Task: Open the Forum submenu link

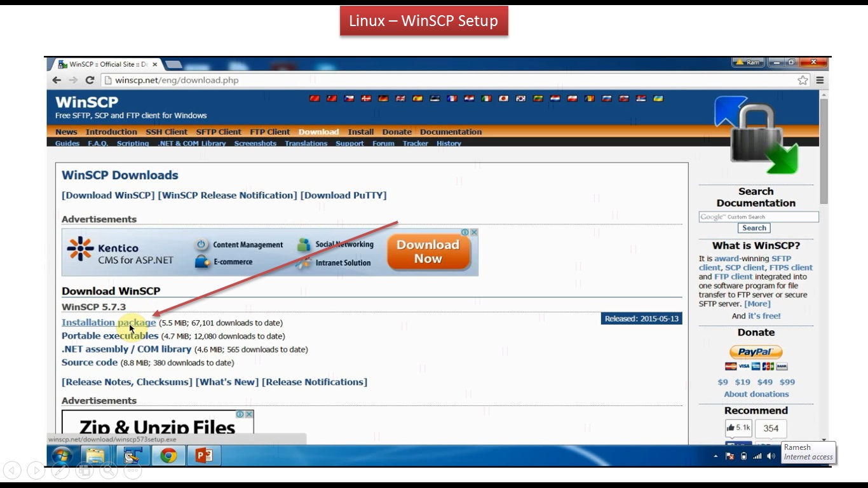Action: (383, 144)
